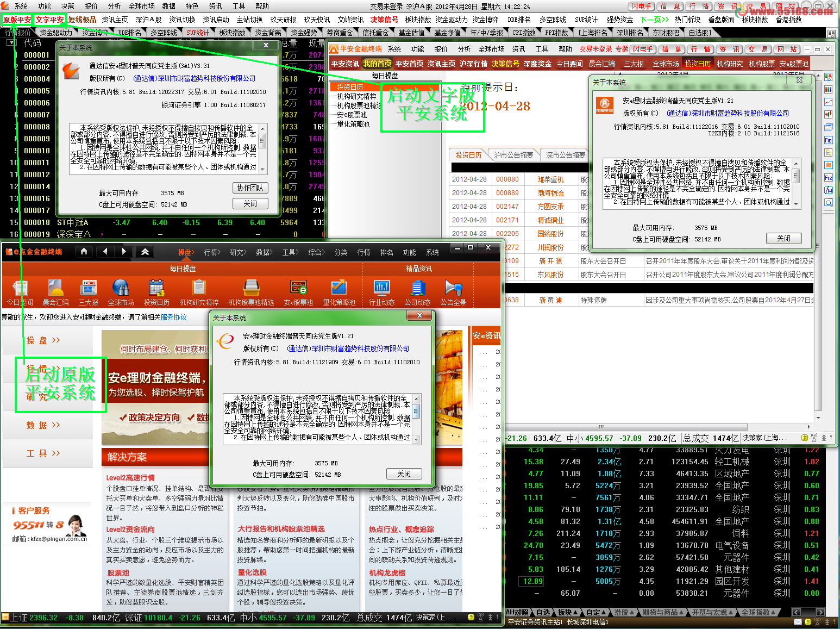Click 关闭 in 通达信 V3.31 about dialog
The image size is (840, 629).
[x=250, y=203]
